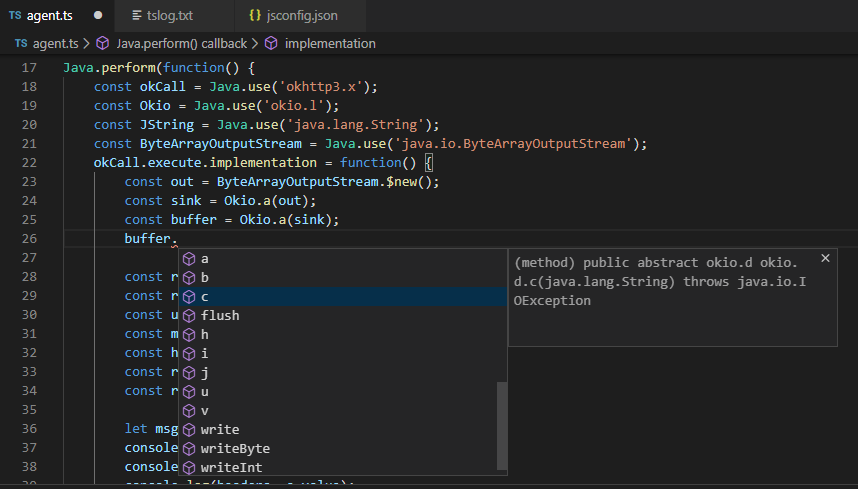858x489 pixels.
Task: Click the text file icon on tslog.txt tab
Action: coord(137,16)
